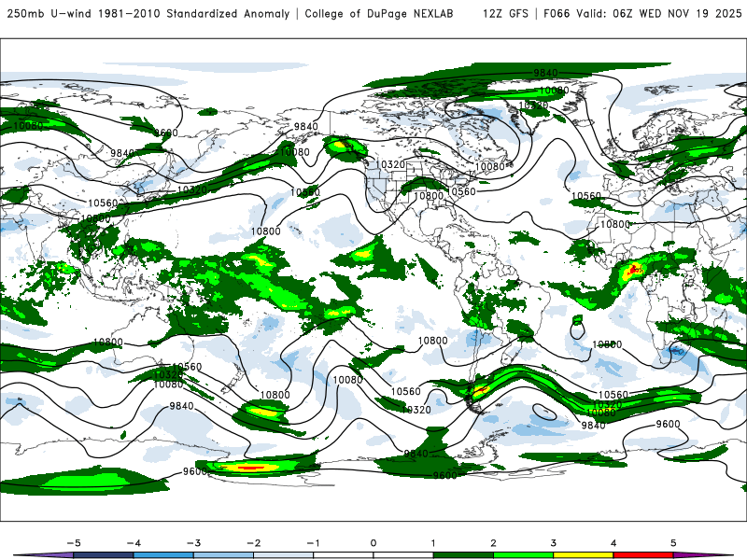Click the red anomaly streak near Antarctica's Ross Sea
This screenshot has height=560, width=747.
pyautogui.click(x=249, y=468)
